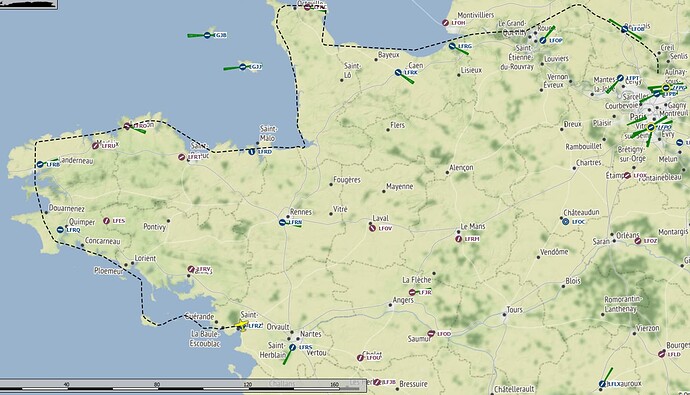This screenshot has width=690, height=395.
Task: Click the LFOP airport icon at Rouen
Action: pyautogui.click(x=543, y=40)
